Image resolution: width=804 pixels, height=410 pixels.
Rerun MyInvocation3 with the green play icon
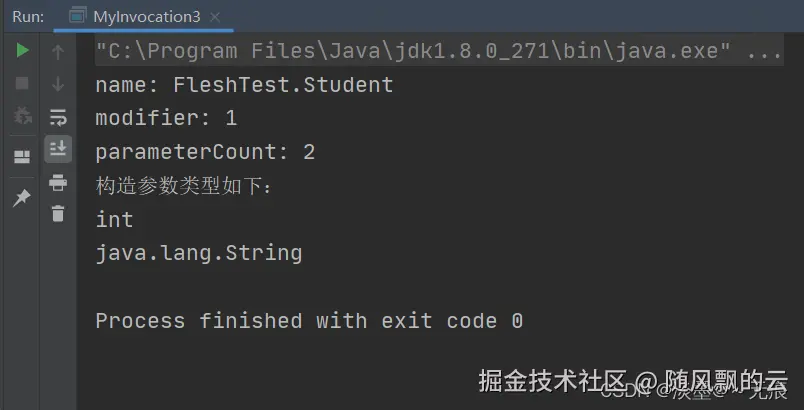coord(22,51)
